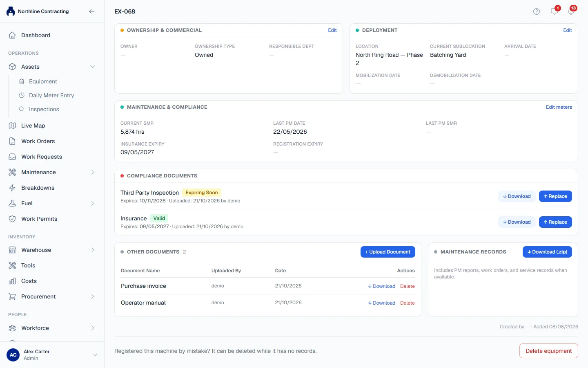The image size is (588, 368).
Task: Open messages chat bubble icon
Action: tap(554, 11)
